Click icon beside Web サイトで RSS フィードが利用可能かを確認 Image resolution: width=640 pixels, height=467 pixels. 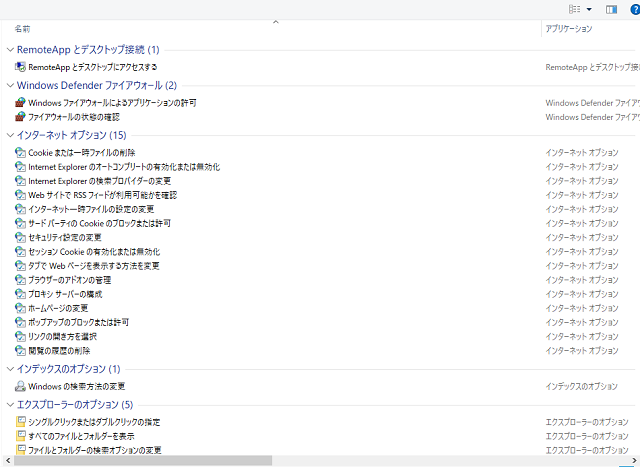[20, 195]
